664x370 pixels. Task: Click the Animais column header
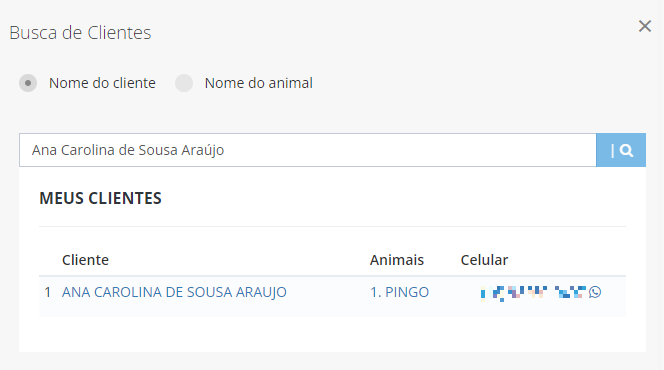(397, 260)
